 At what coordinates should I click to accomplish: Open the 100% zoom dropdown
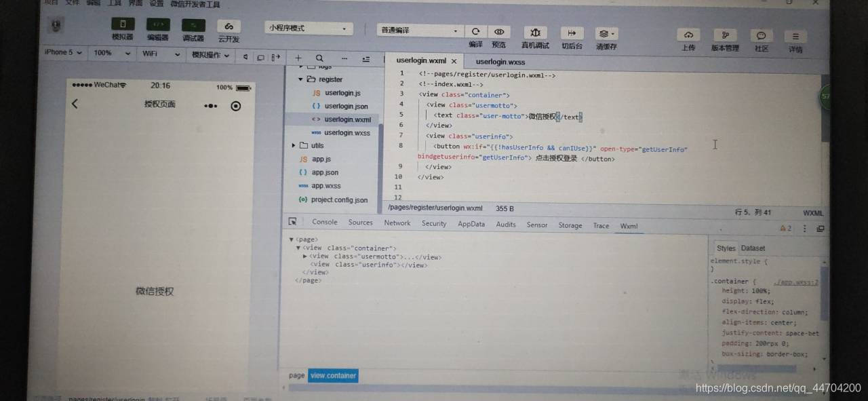111,53
